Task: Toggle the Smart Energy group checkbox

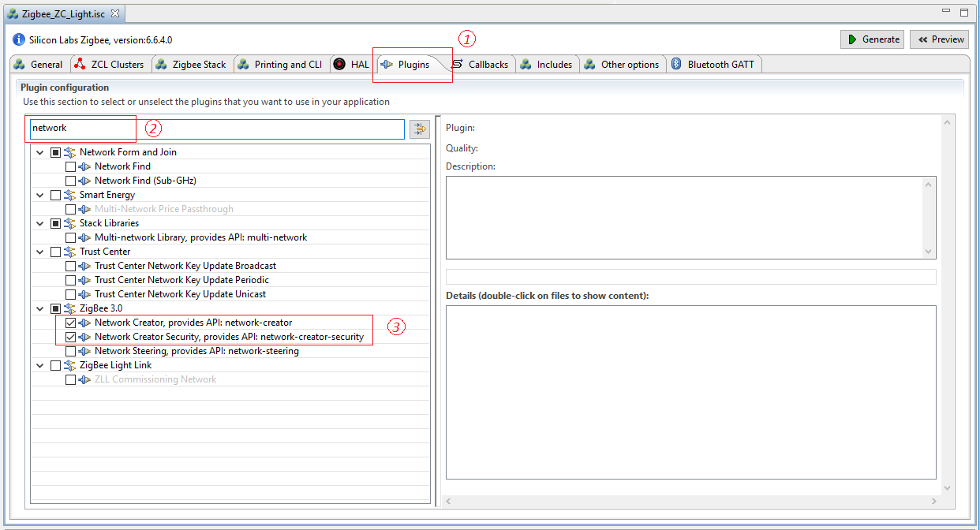Action: point(55,195)
